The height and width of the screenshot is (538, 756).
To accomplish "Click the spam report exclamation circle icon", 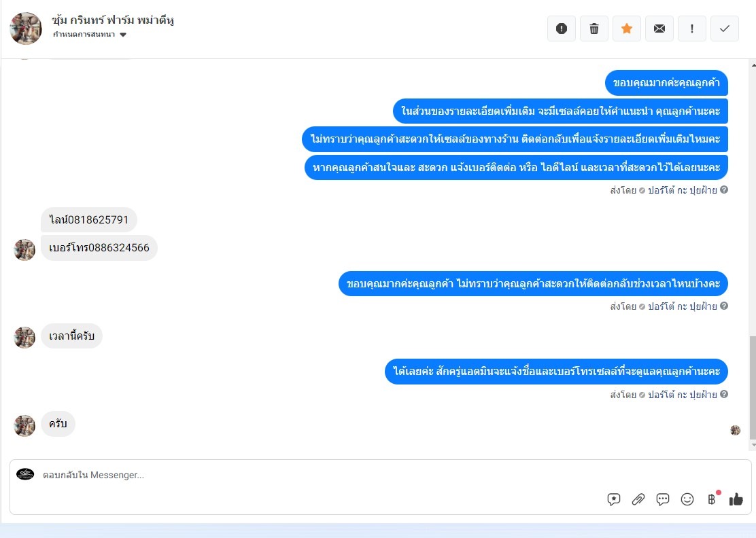I will (x=561, y=29).
